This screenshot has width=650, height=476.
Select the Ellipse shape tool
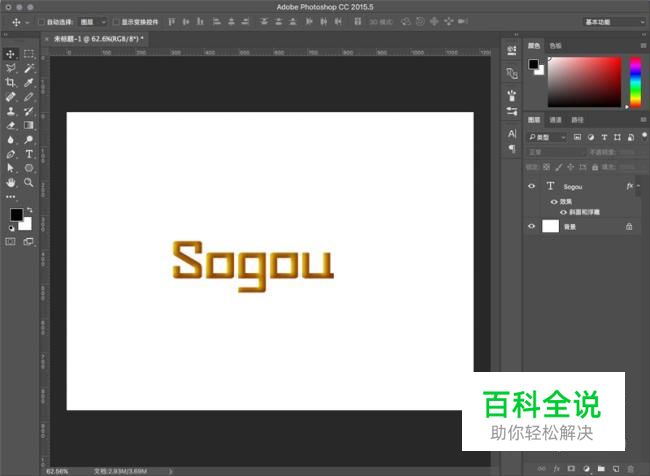[x=29, y=168]
